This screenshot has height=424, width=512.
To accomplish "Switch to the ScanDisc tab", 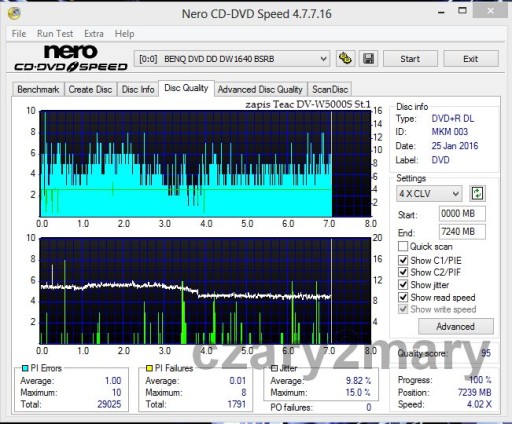I will coord(330,89).
